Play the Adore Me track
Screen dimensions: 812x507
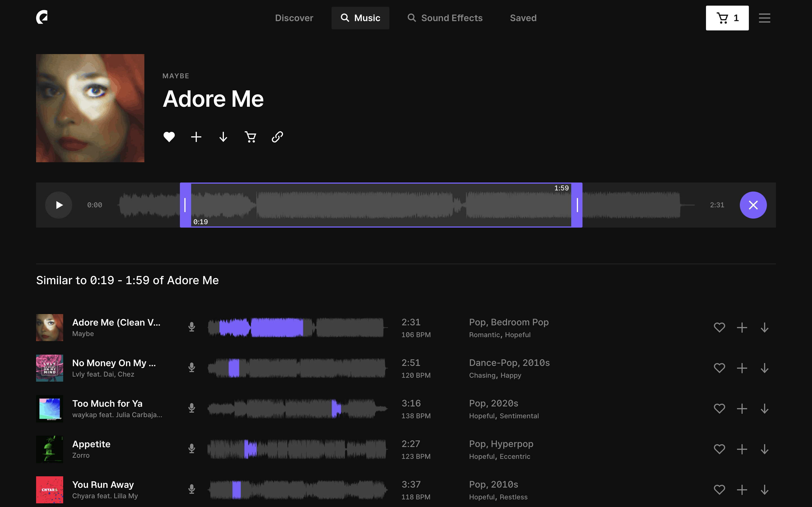click(59, 205)
